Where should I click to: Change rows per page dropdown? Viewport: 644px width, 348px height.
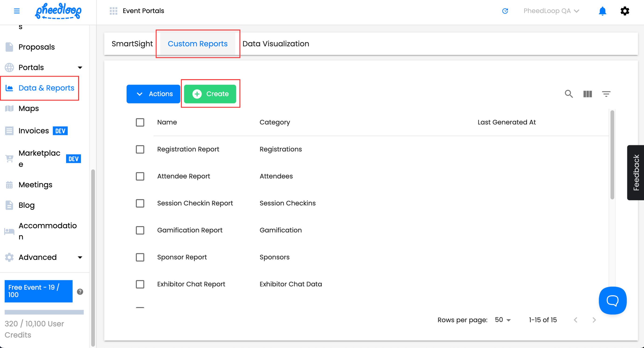click(502, 320)
